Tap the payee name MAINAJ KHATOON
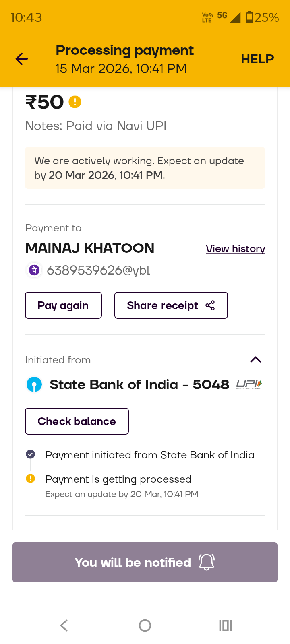 (90, 248)
